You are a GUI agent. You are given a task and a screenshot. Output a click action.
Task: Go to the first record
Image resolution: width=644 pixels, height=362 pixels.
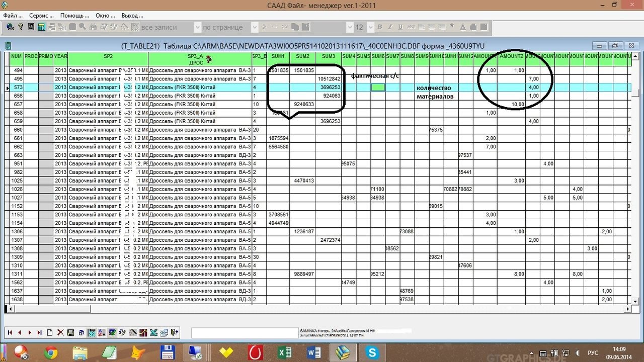pos(10,332)
